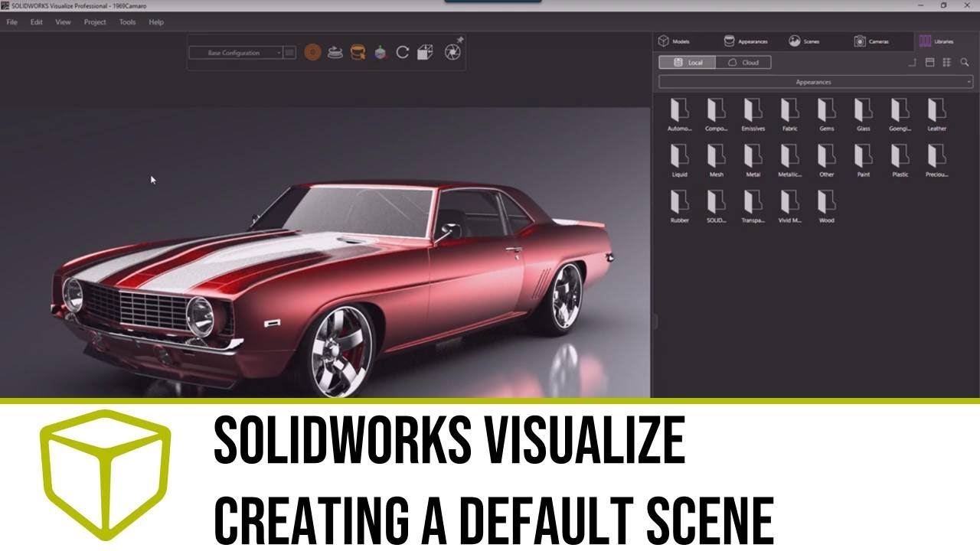This screenshot has height=551, width=980.
Task: Click the camera aperture toolbar icon
Action: (x=452, y=53)
